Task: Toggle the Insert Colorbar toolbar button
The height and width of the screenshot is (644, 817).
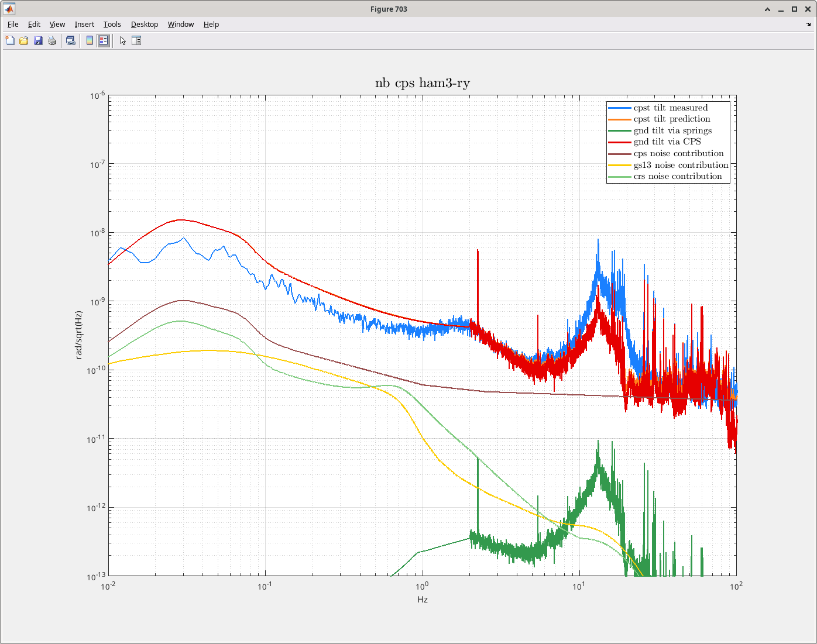Action: [x=90, y=40]
